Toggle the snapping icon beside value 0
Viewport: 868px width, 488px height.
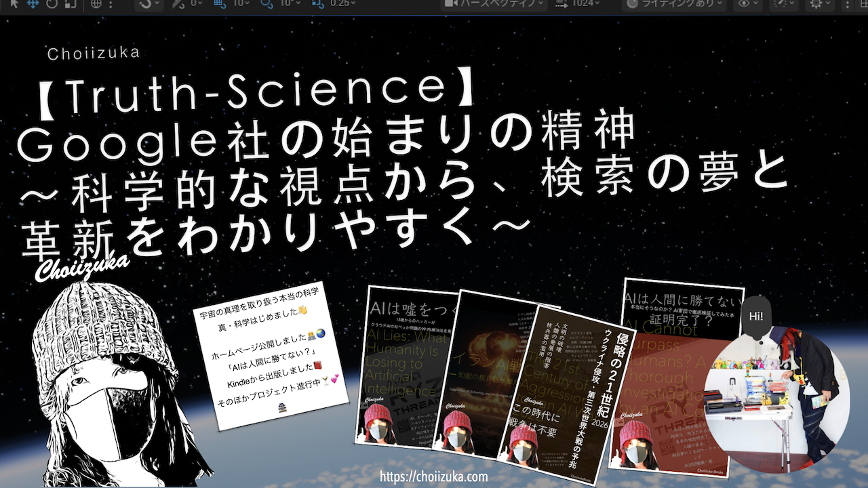click(178, 3)
